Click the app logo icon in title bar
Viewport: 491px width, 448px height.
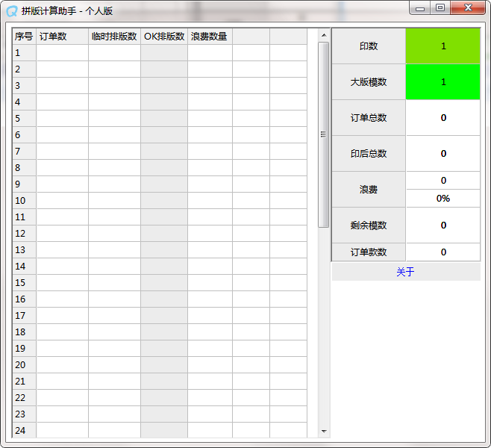tap(12, 11)
